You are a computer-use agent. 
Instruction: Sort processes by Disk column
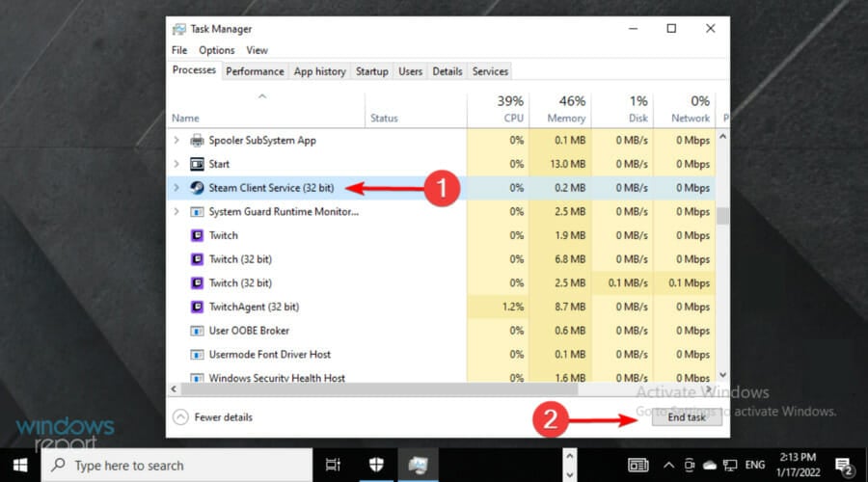tap(622, 110)
